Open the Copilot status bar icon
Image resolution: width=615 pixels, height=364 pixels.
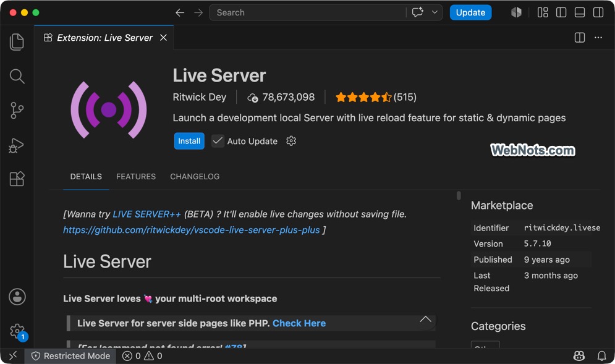[x=579, y=356]
